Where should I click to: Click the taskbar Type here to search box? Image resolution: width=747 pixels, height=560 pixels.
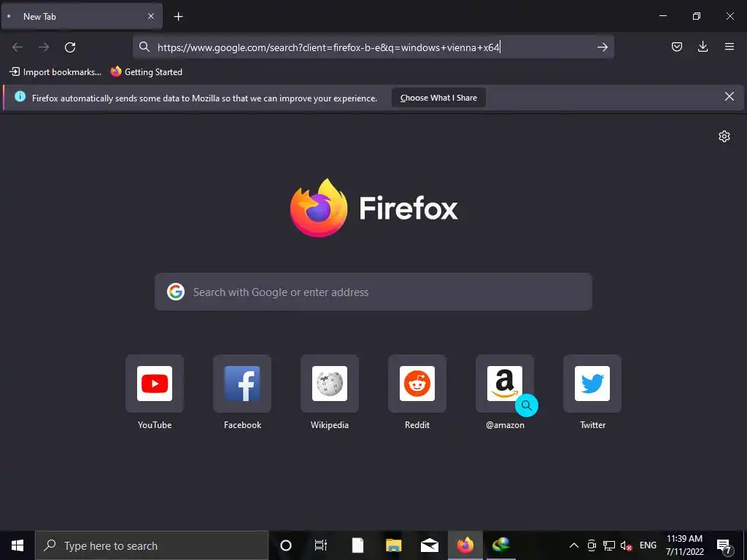pyautogui.click(x=152, y=545)
